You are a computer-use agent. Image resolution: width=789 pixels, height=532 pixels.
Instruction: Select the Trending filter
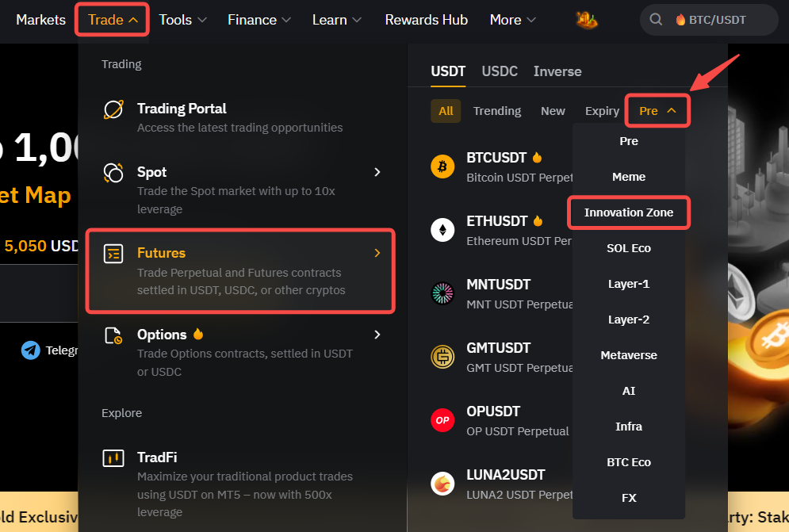[497, 111]
